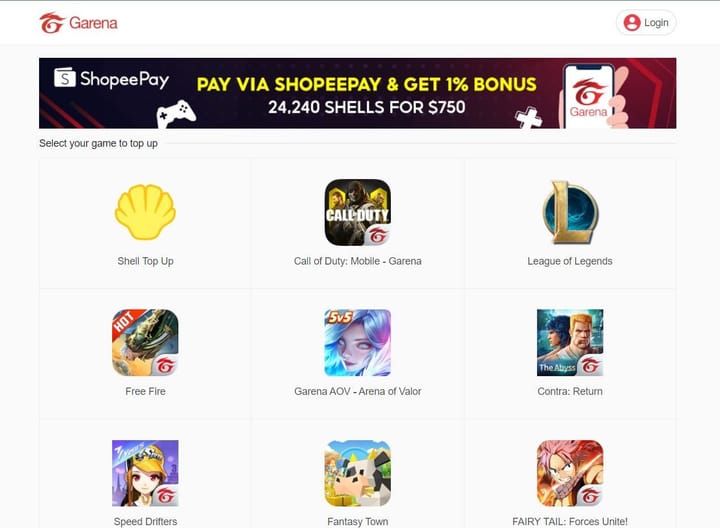Select the Call of Duty Mobile game icon
Image resolution: width=720 pixels, height=528 pixels.
358,212
